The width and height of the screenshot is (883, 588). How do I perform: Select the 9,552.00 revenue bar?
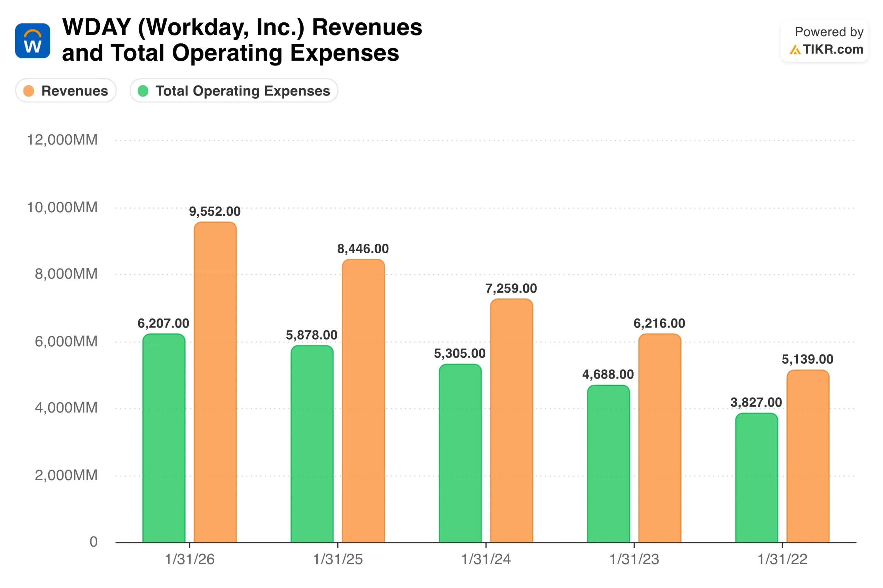(x=215, y=382)
